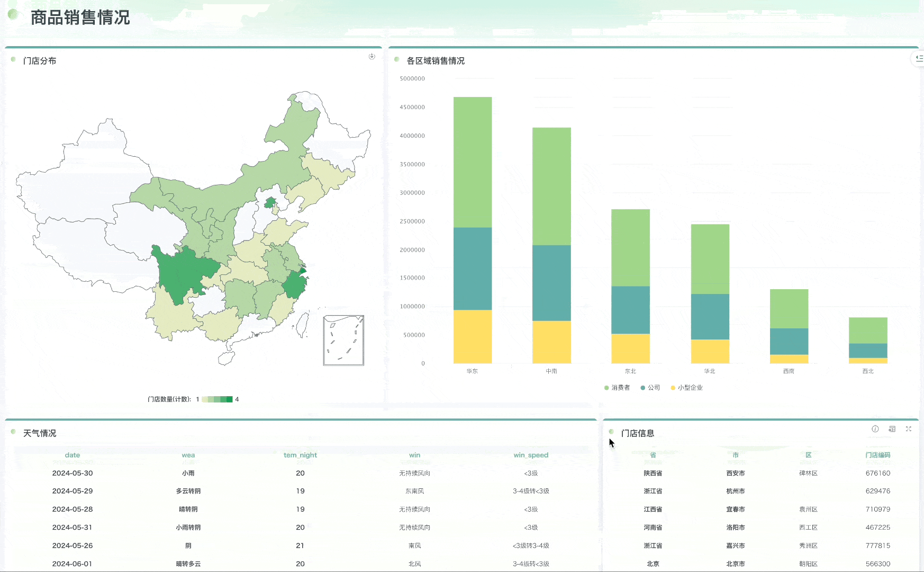Click the 小型企业 segment of the 华东 bar
This screenshot has height=572, width=924.
(473, 337)
